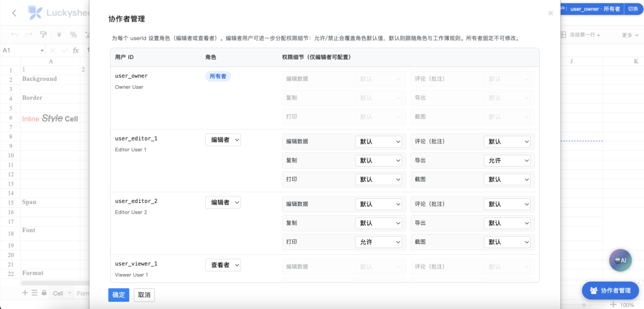Click 确定 to confirm collaborator settings

click(x=119, y=295)
